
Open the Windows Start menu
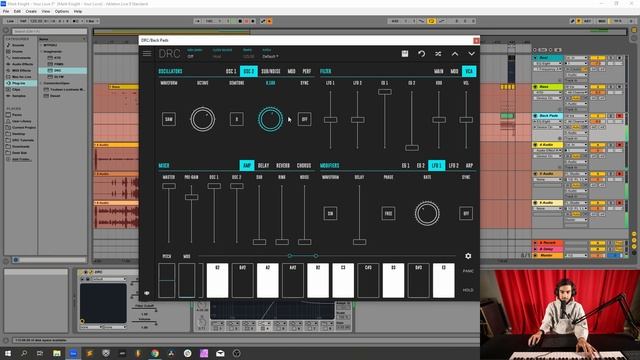point(8,353)
